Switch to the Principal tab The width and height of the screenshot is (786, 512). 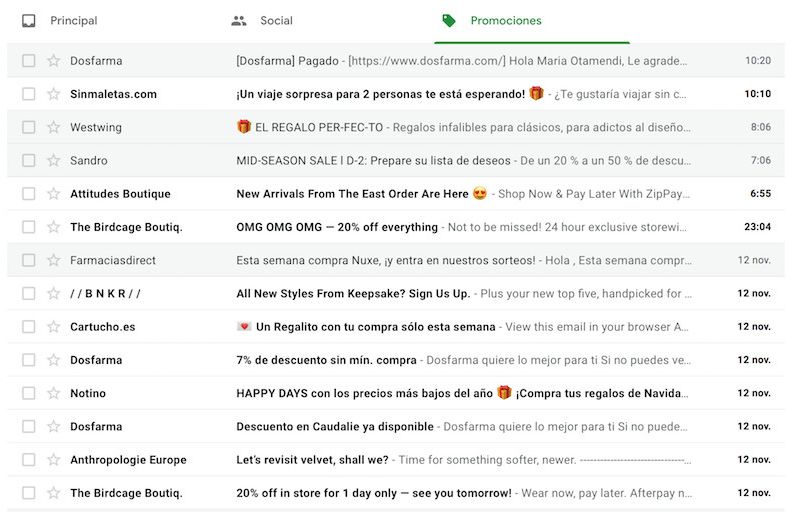tap(74, 21)
